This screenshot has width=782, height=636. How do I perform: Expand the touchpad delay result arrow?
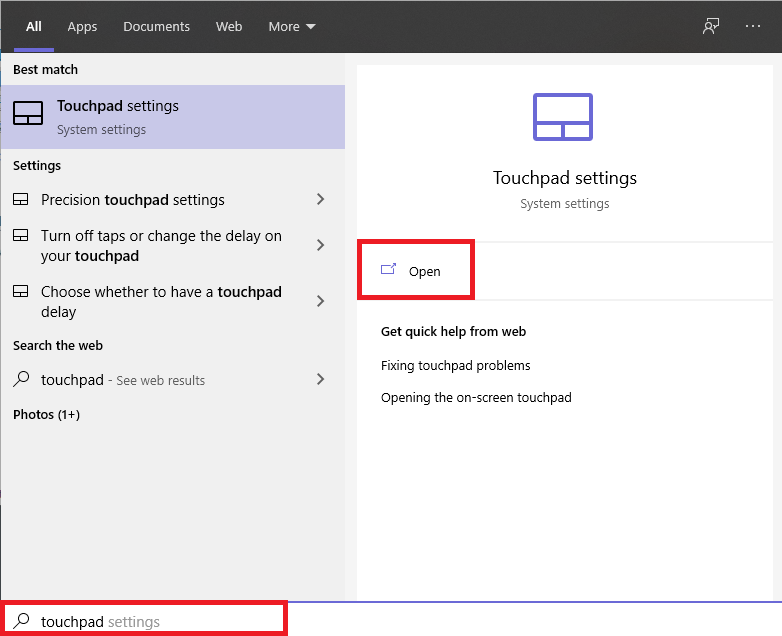click(x=321, y=301)
